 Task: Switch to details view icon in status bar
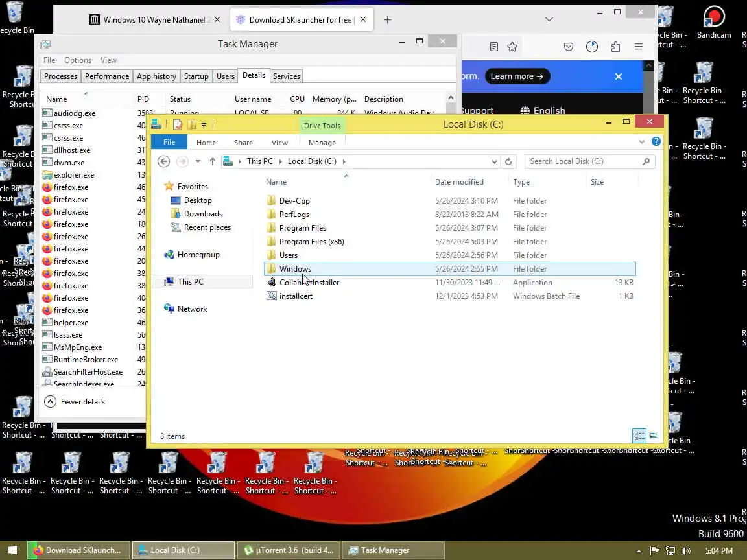[x=639, y=436]
